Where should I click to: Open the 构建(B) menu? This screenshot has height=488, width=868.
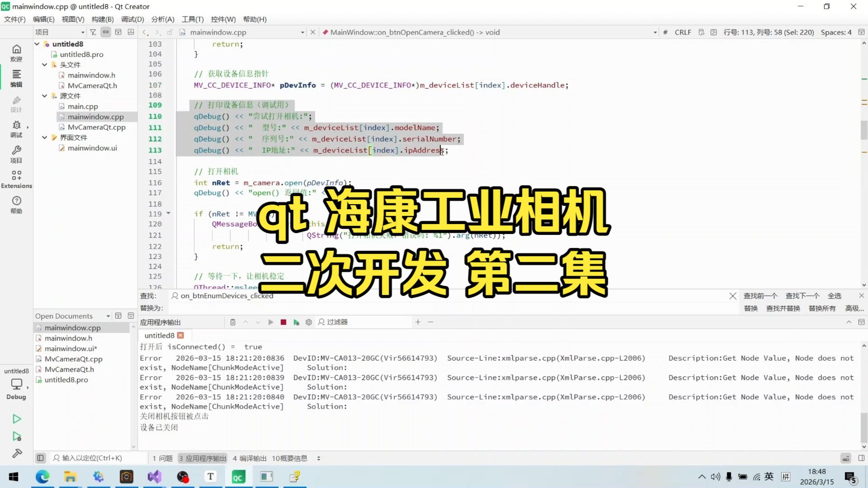pyautogui.click(x=103, y=19)
